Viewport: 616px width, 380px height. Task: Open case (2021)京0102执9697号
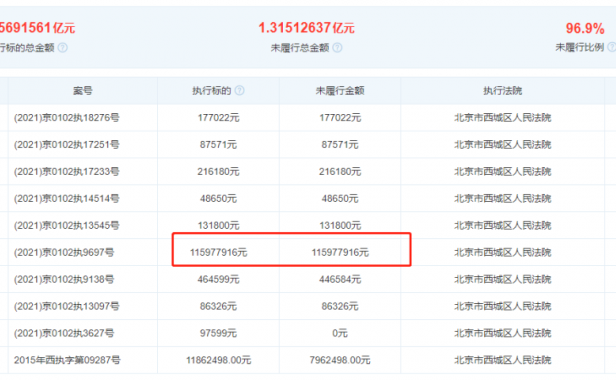[64, 252]
